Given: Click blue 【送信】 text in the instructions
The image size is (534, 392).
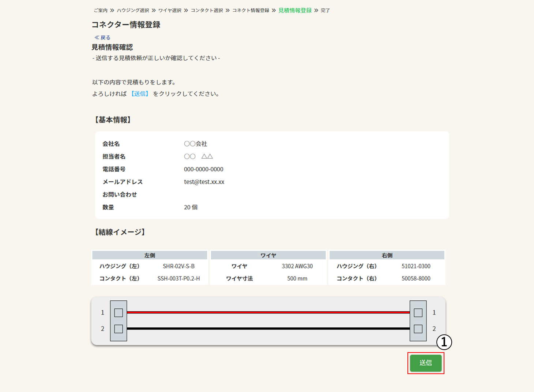Looking at the screenshot, I should coord(140,94).
